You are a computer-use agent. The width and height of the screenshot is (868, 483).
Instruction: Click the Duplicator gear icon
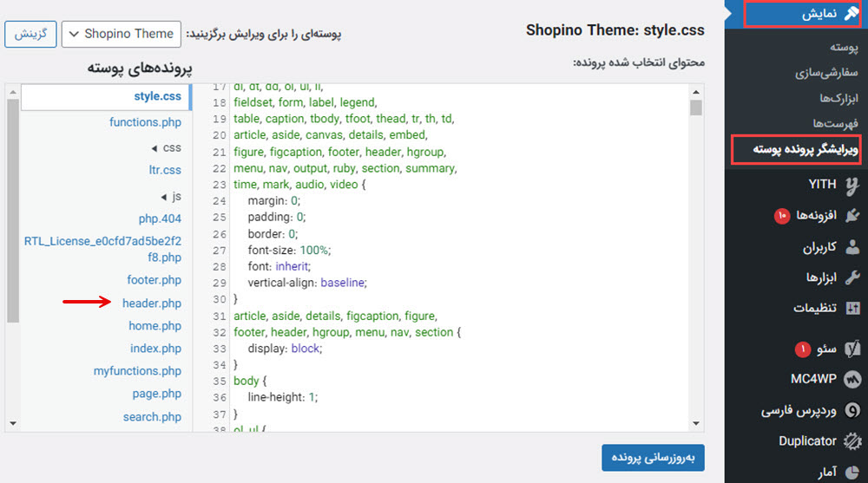(852, 441)
